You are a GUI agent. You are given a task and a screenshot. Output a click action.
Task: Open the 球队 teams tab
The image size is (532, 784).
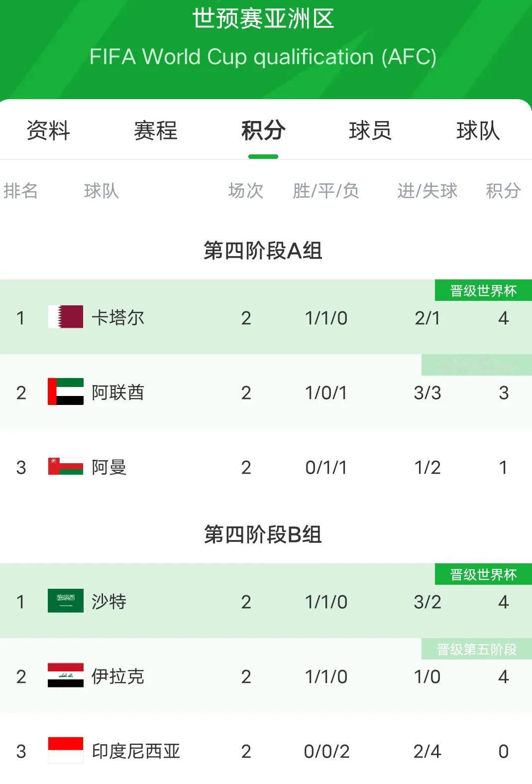(x=478, y=131)
